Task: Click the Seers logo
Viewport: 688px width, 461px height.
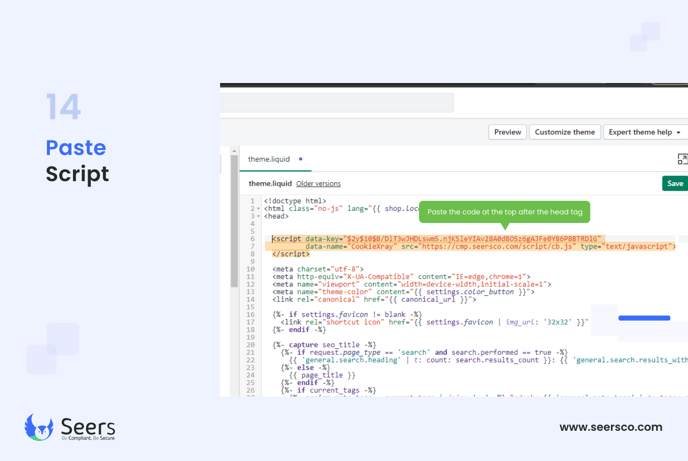Action: pyautogui.click(x=70, y=427)
